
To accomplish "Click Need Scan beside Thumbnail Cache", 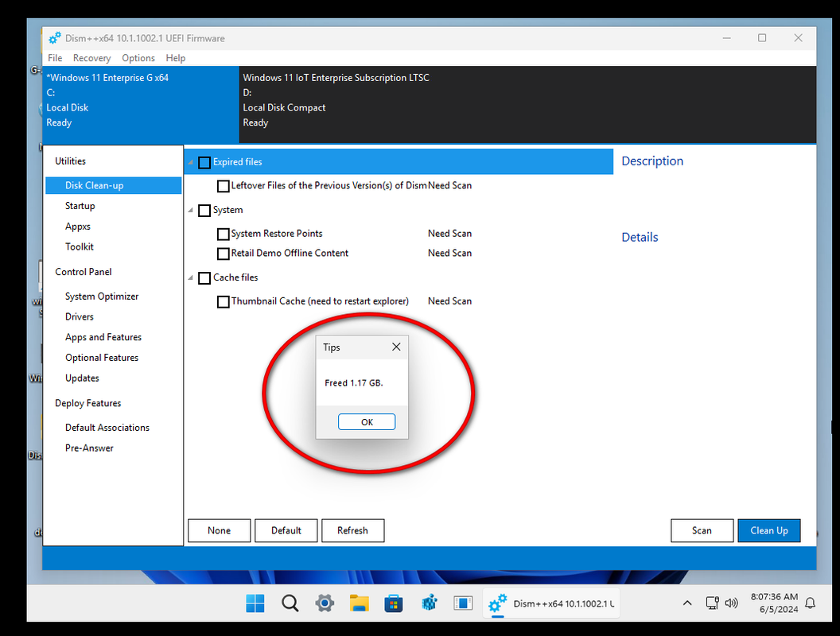I will [449, 301].
